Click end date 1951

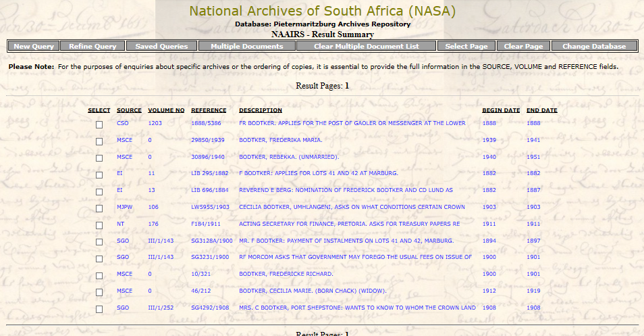pyautogui.click(x=533, y=157)
